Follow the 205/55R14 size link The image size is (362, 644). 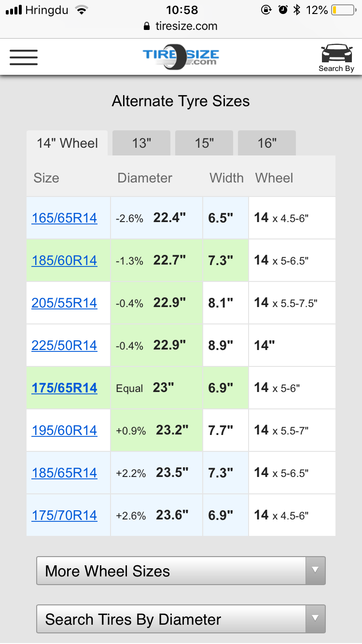pyautogui.click(x=64, y=303)
